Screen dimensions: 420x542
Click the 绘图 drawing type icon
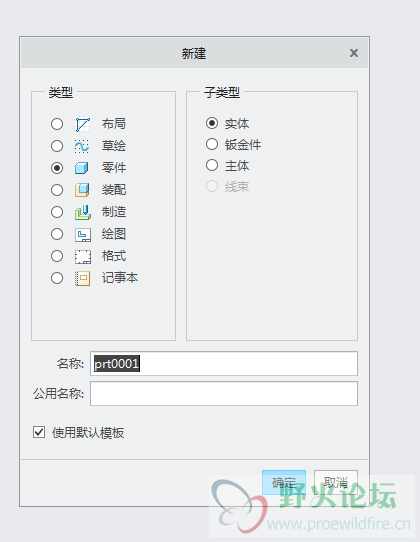(83, 234)
